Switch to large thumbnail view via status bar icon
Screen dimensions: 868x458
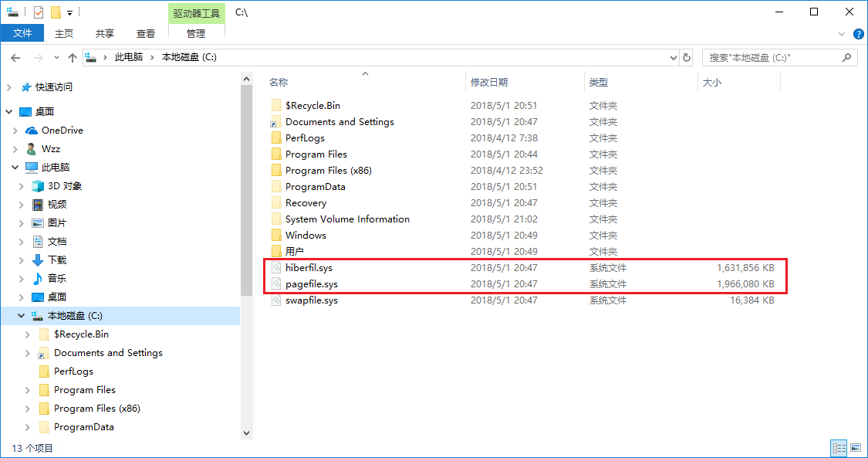[x=856, y=448]
